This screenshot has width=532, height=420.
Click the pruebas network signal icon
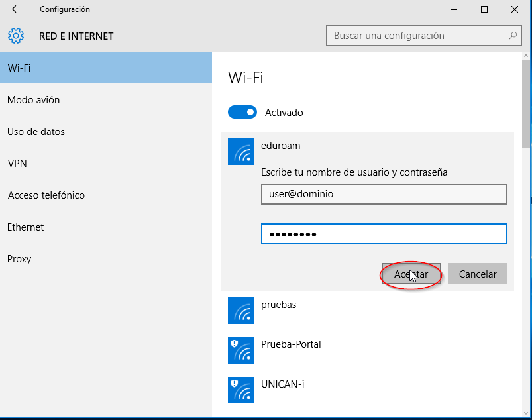(x=241, y=311)
